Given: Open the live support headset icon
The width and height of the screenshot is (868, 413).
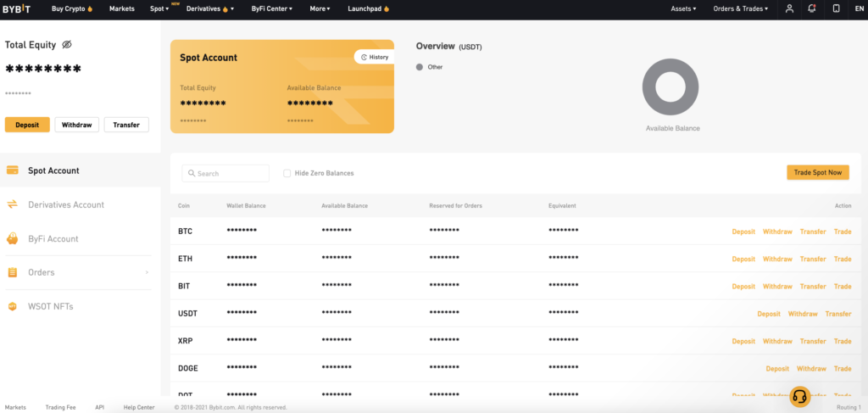Looking at the screenshot, I should point(799,396).
